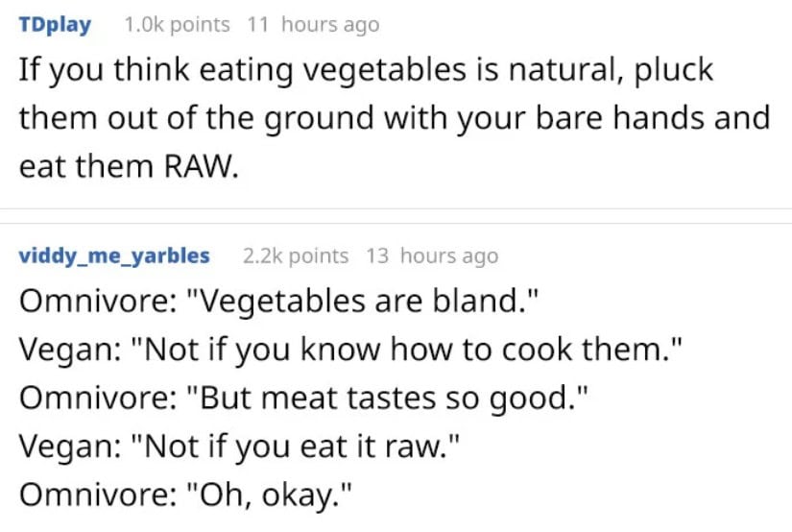
Task: Click the divider between the two comments
Action: click(396, 216)
